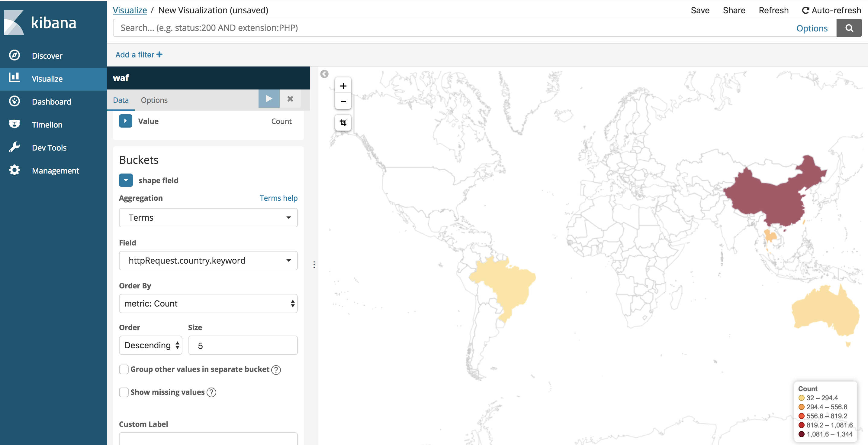Open the Management gear icon

tap(14, 170)
